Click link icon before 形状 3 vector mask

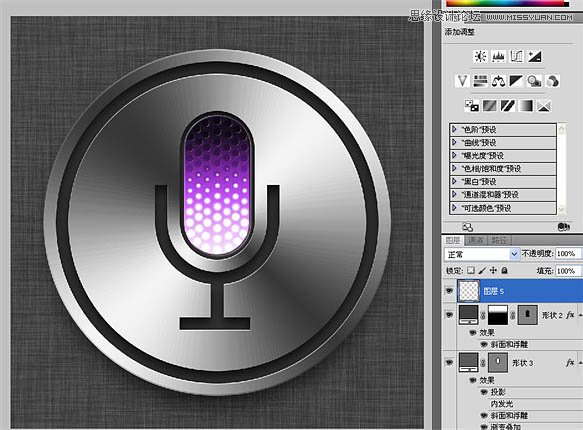pyautogui.click(x=483, y=363)
